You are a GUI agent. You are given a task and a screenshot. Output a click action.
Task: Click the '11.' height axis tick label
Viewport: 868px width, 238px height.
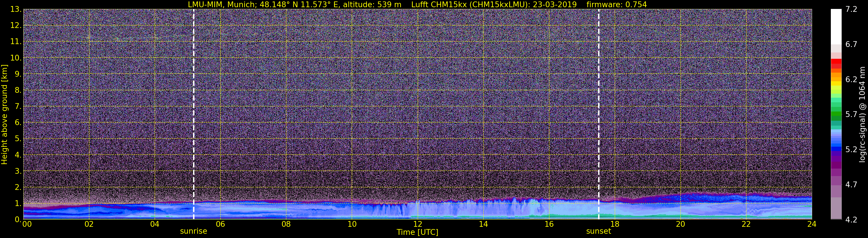[16, 42]
